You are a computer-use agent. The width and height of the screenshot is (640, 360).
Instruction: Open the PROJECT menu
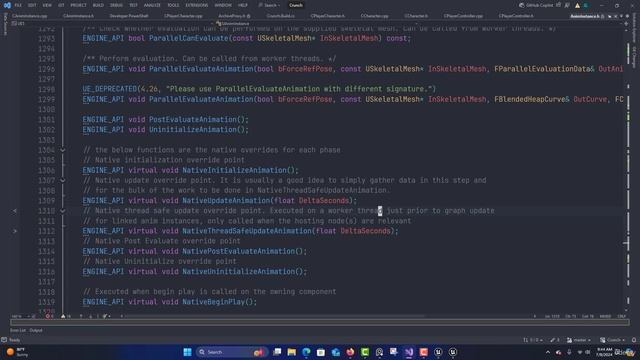[78, 5]
